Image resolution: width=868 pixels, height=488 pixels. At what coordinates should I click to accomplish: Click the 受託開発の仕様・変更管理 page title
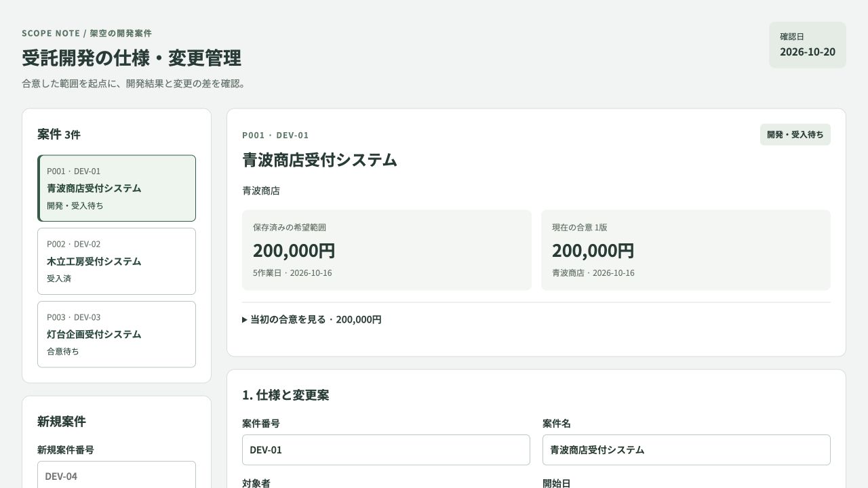(132, 58)
